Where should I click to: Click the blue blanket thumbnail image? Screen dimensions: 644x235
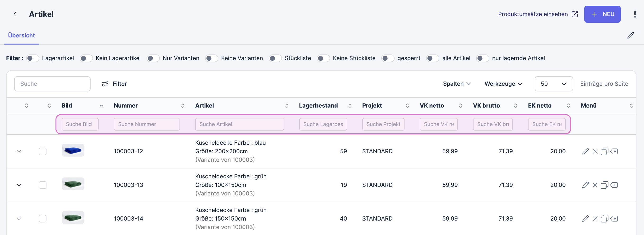73,150
